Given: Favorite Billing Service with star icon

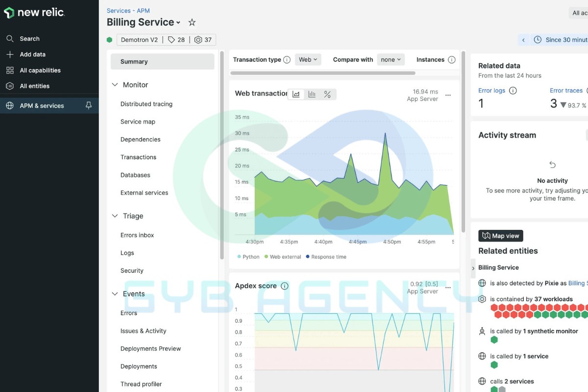Looking at the screenshot, I should [x=192, y=22].
